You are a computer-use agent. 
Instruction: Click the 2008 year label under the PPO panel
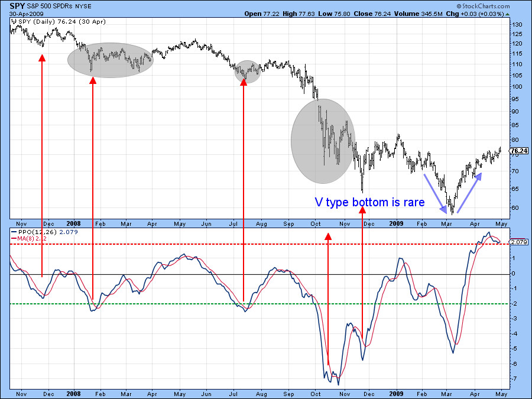tap(74, 394)
